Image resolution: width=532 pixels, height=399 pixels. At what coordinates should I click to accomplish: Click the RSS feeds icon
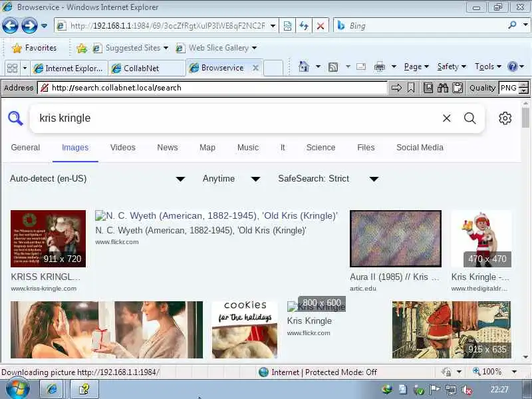[x=333, y=67]
